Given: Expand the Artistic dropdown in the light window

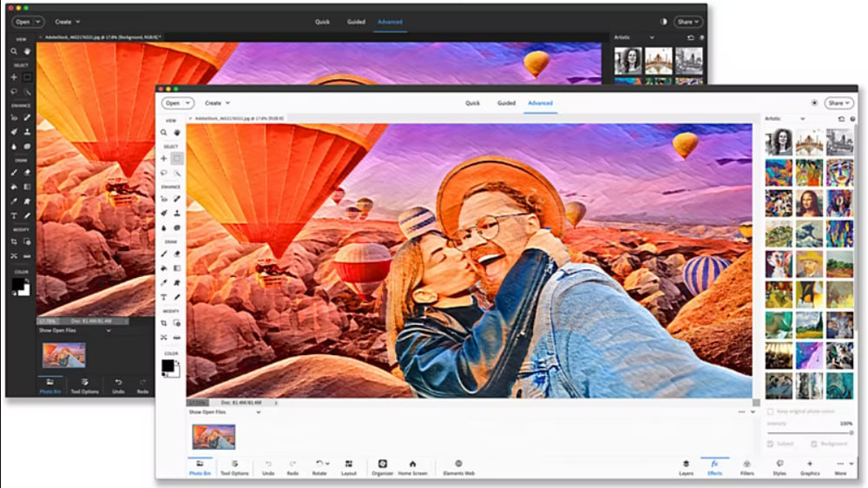Looking at the screenshot, I should [x=785, y=118].
